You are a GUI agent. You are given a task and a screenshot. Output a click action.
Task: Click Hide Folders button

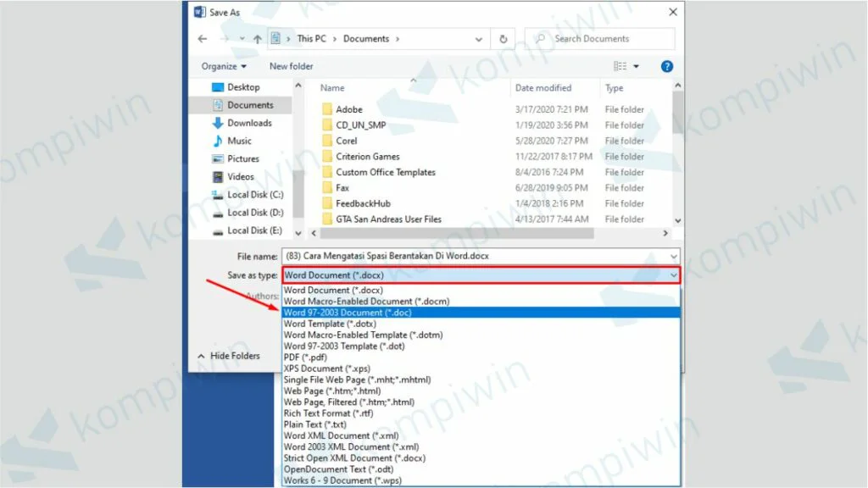click(x=228, y=356)
